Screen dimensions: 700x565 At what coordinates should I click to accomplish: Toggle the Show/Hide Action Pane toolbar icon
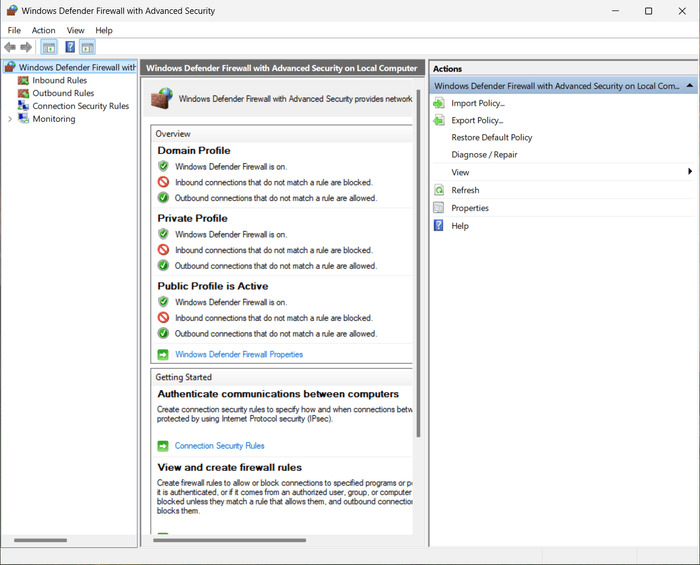(x=88, y=47)
